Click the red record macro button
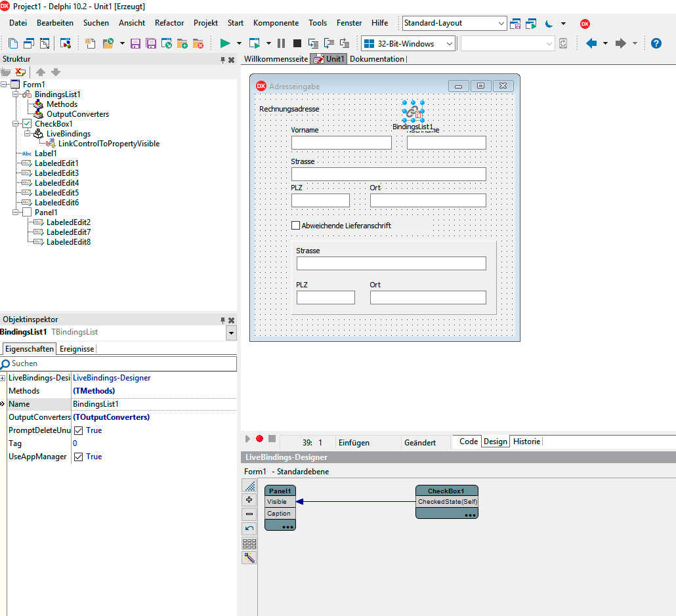This screenshot has width=676, height=616. (x=259, y=439)
